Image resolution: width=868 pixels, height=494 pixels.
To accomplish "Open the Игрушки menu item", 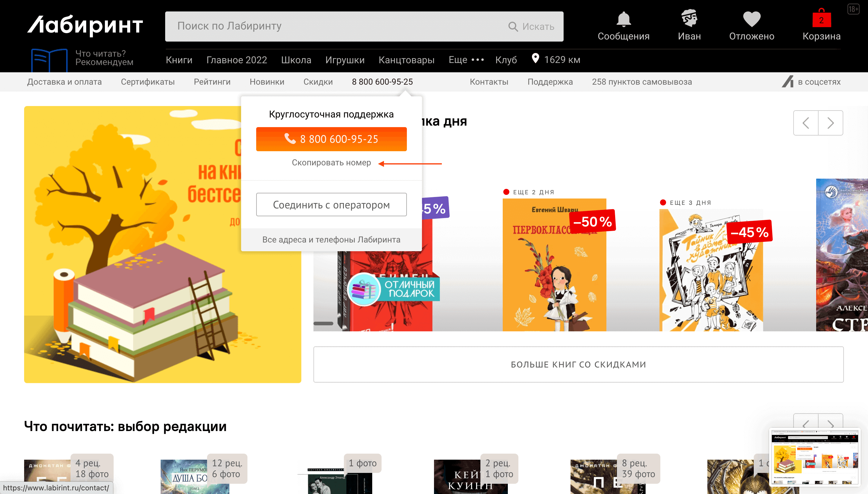I will coord(344,60).
